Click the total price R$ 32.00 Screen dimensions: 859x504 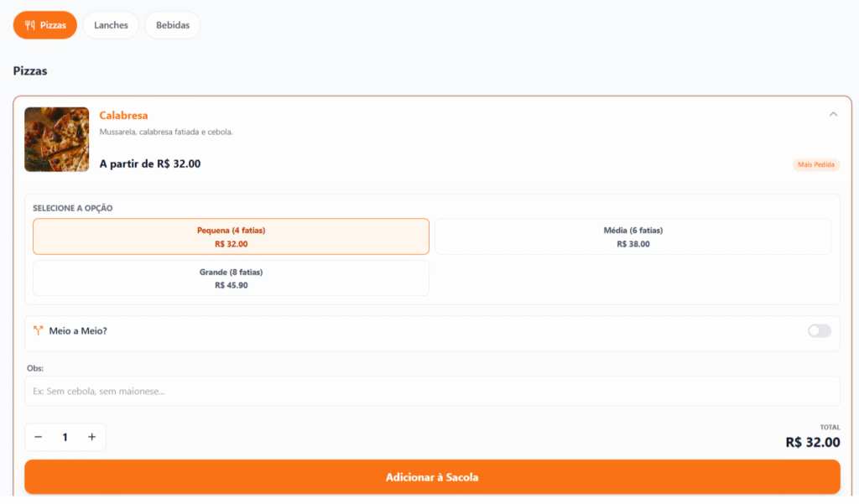click(x=812, y=442)
